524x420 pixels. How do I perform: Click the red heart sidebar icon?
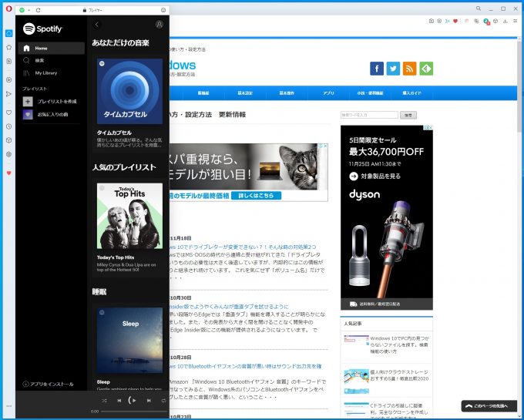tap(9, 173)
